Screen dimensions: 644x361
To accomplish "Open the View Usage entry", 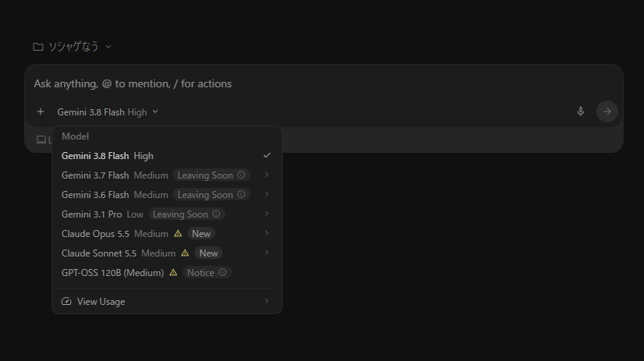I will (167, 302).
